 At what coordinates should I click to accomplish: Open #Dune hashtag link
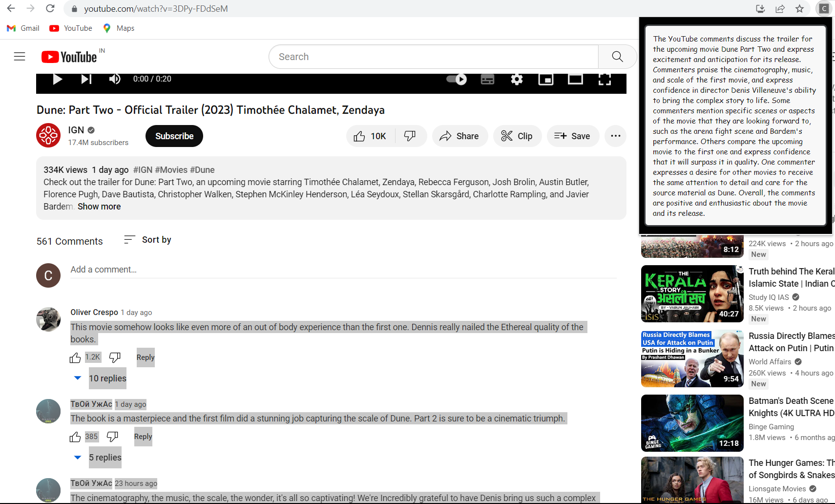(202, 170)
